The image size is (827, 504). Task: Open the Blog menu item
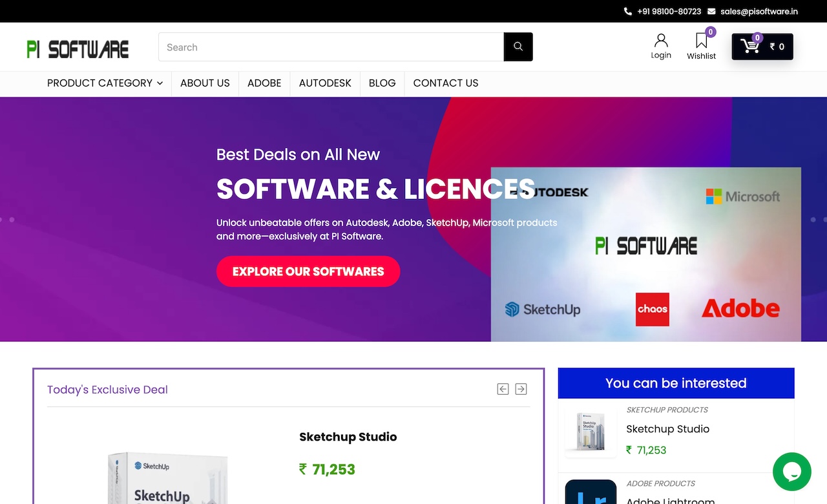382,83
